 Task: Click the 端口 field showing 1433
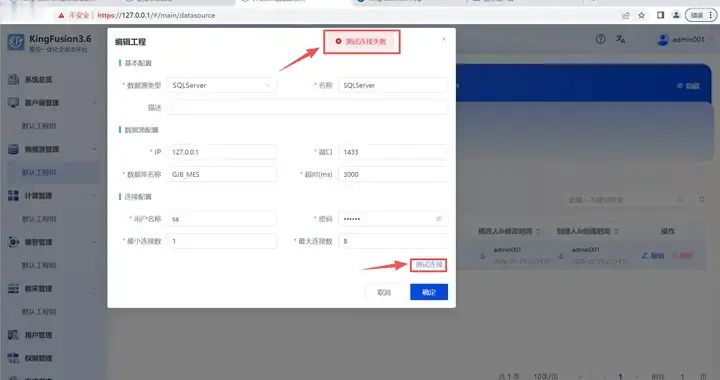(393, 152)
